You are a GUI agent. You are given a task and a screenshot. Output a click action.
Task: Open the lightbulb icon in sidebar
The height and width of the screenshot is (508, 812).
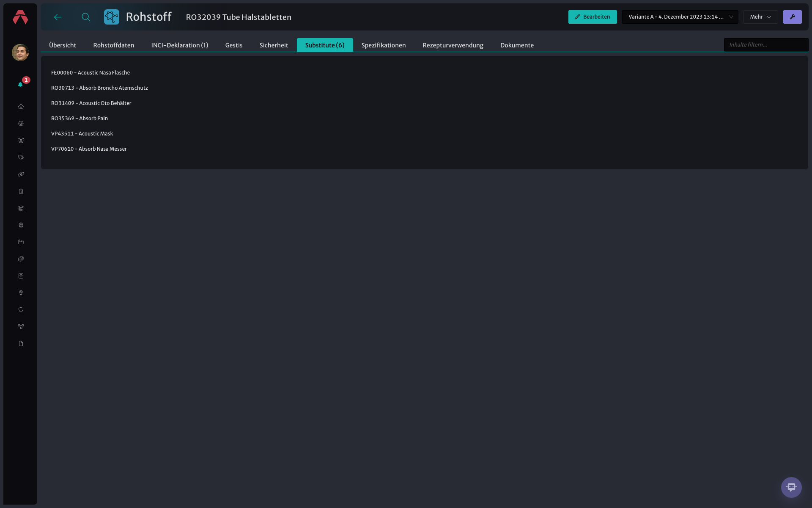point(21,293)
